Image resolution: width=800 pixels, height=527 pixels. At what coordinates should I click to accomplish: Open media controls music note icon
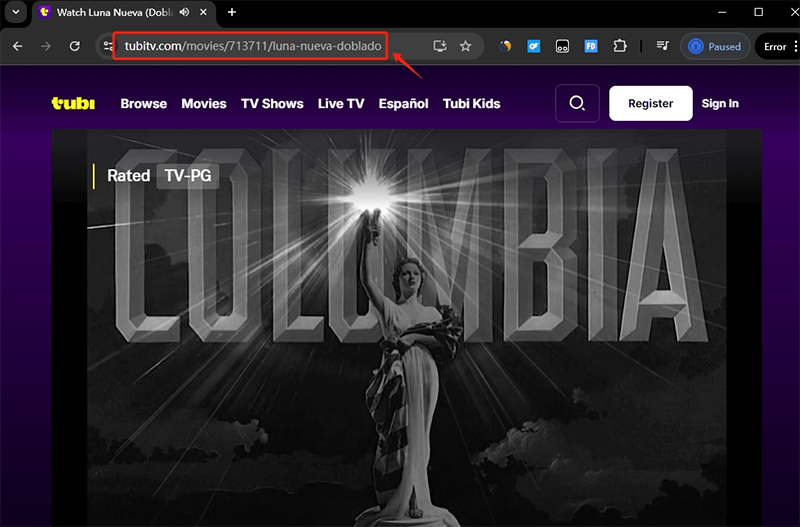tap(662, 46)
